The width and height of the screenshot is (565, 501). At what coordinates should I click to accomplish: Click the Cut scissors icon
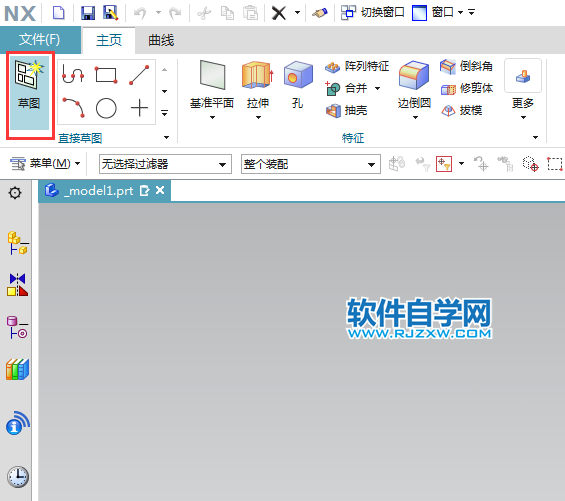pyautogui.click(x=204, y=13)
